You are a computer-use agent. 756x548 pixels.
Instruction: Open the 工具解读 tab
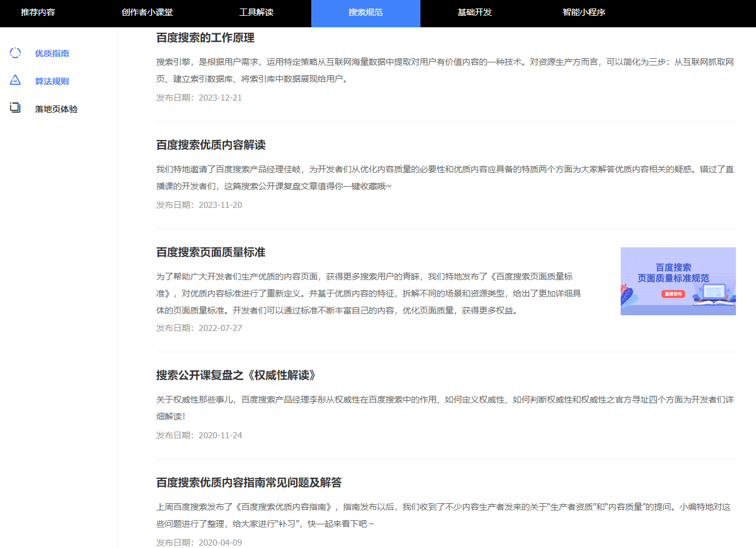(256, 12)
